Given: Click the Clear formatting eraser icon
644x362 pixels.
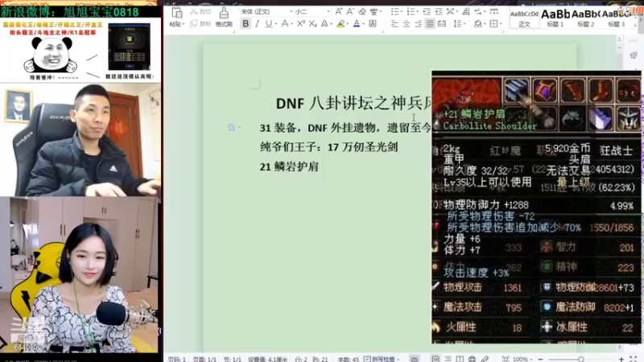Looking at the screenshot, I should [361, 11].
